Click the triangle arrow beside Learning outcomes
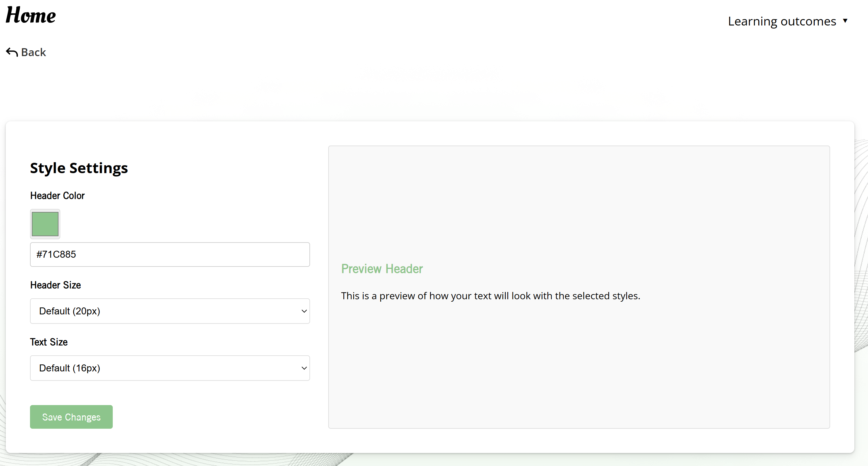Screen dimensions: 868x466 coord(845,21)
